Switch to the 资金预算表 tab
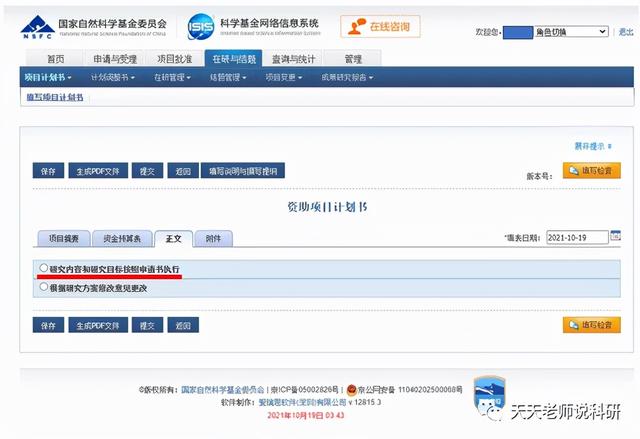This screenshot has height=439, width=640. coord(122,239)
